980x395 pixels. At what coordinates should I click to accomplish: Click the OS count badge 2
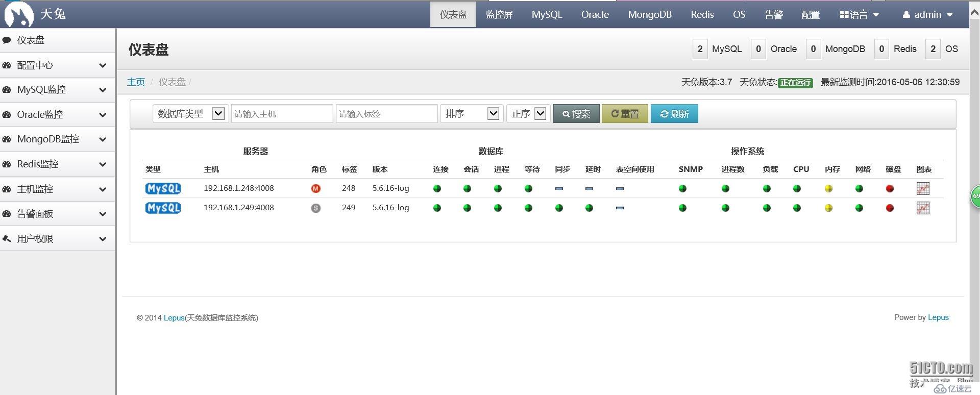point(933,49)
